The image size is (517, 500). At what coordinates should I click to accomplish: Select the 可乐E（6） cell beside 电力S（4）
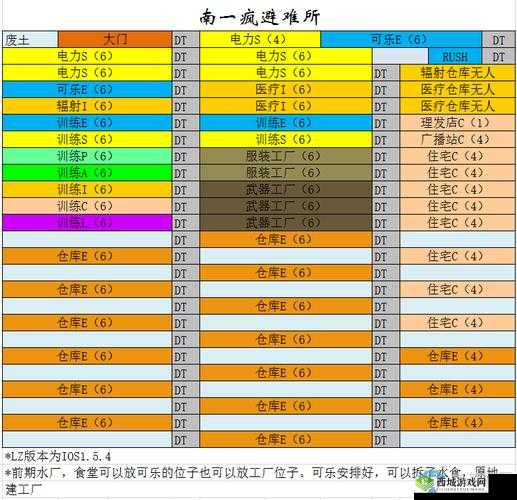tap(401, 40)
